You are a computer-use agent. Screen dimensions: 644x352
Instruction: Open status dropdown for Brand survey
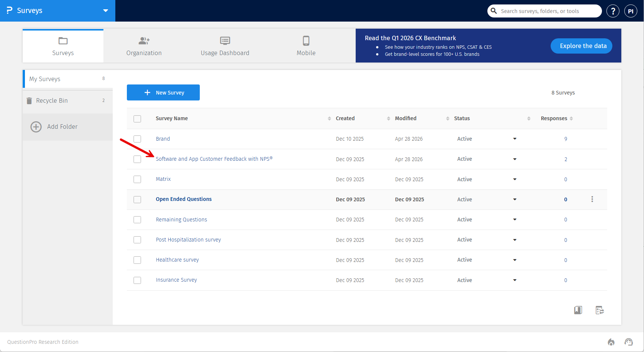(515, 139)
